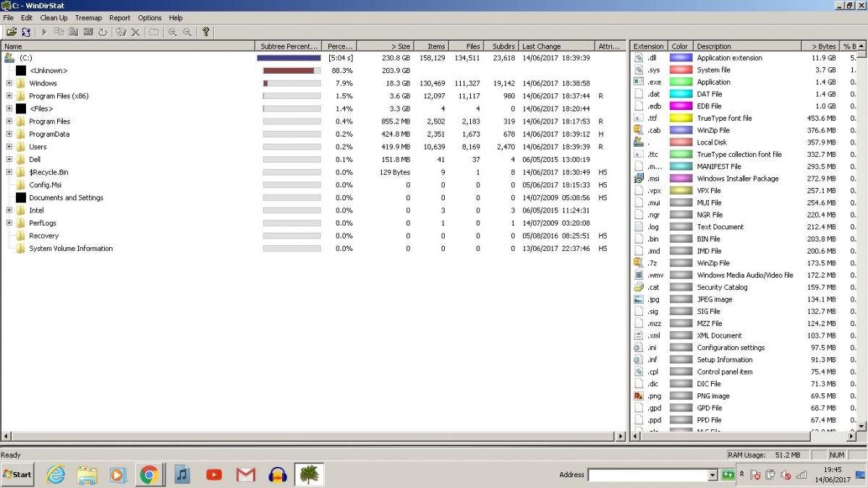868x488 pixels.
Task: Expand the ProgramData folder node
Action: tap(9, 134)
